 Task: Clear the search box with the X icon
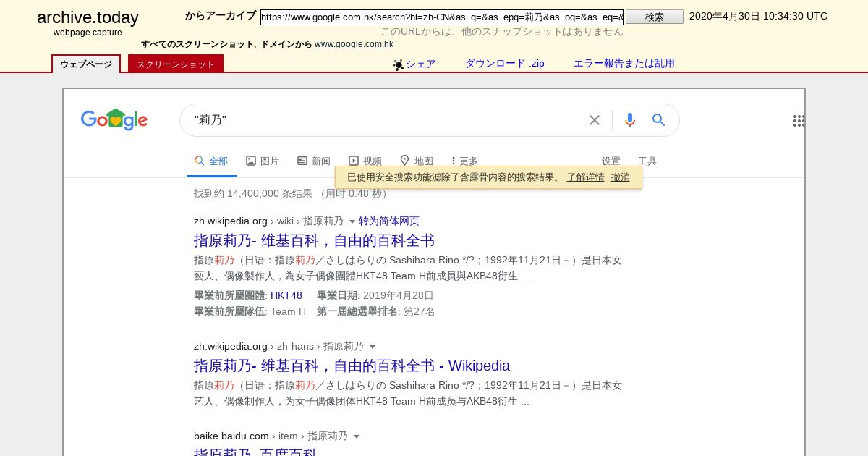pyautogui.click(x=595, y=120)
